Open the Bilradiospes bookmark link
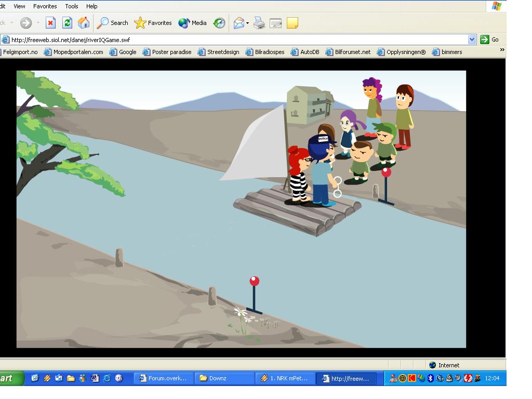The height and width of the screenshot is (399, 532). point(265,52)
